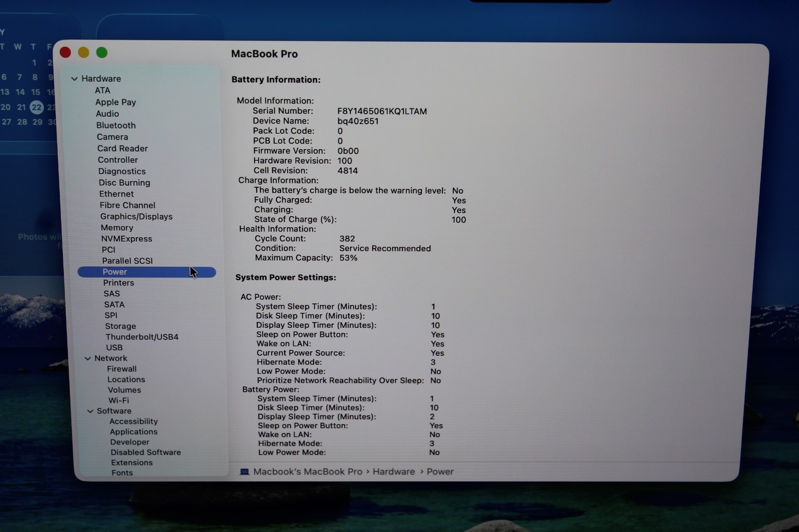Select Parallel SCSI in the sidebar
Image resolution: width=799 pixels, height=532 pixels.
[127, 261]
